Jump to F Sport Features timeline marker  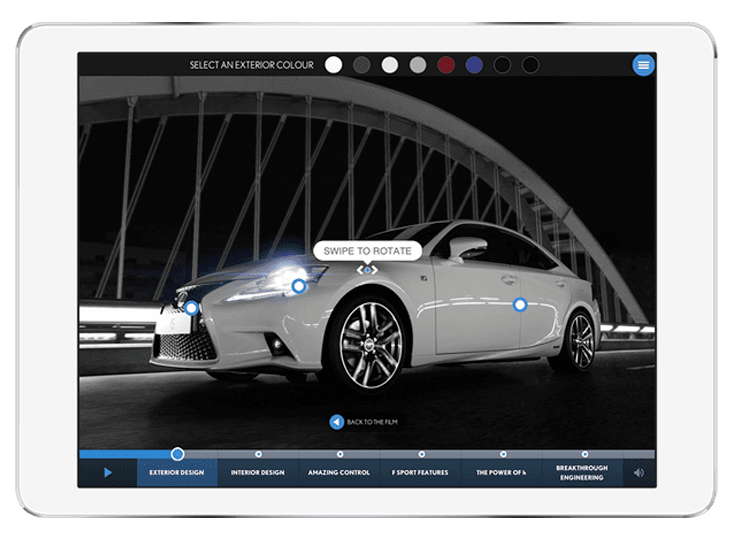tap(421, 454)
